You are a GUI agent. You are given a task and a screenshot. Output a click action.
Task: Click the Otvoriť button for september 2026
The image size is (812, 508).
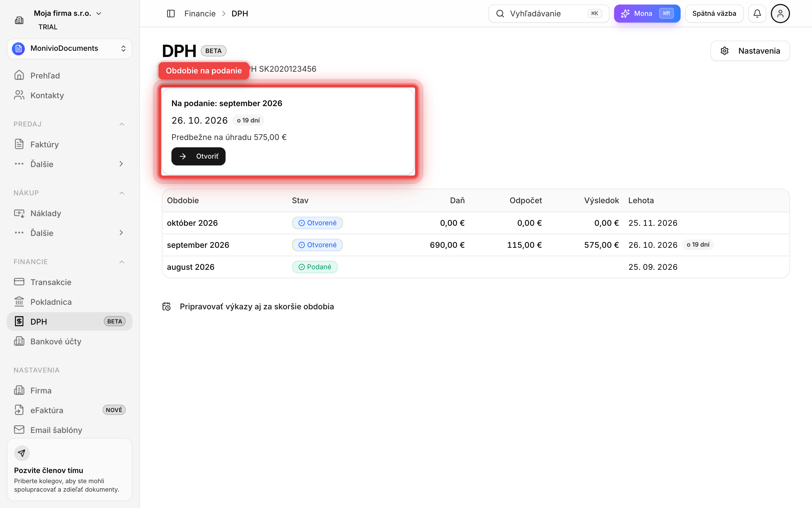tap(198, 156)
